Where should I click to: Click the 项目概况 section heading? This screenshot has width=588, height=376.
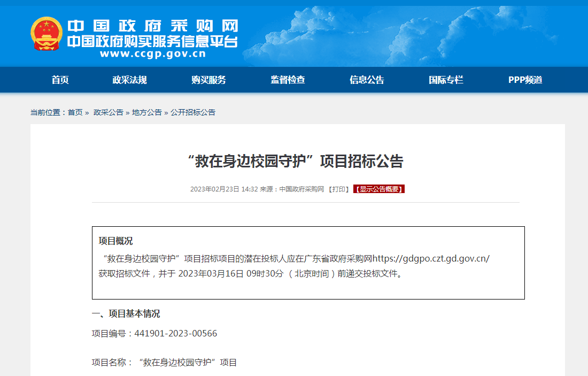point(115,241)
